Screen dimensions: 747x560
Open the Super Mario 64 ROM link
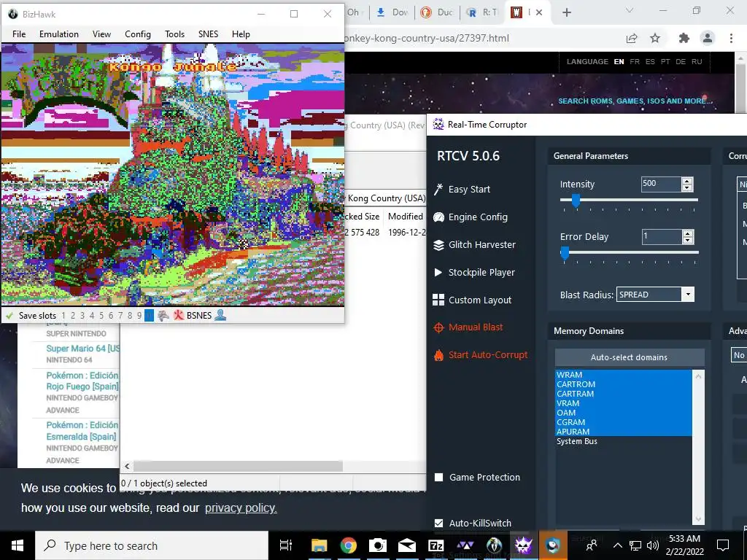point(83,349)
